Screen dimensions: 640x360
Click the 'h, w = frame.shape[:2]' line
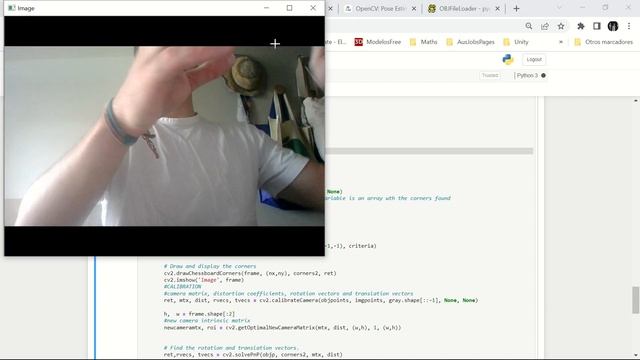click(199, 314)
